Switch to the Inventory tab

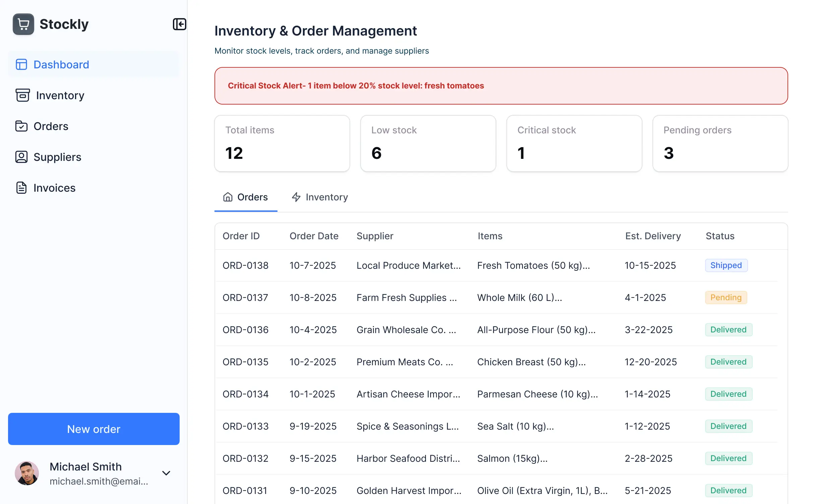tap(319, 197)
